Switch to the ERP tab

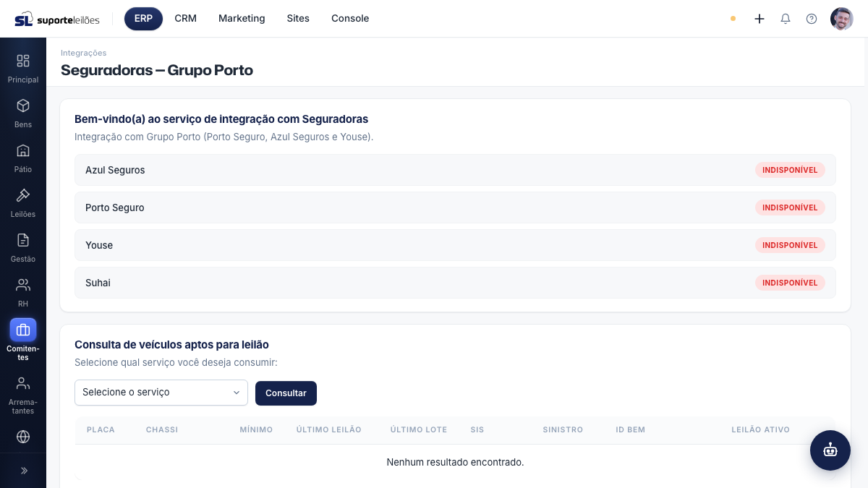(x=143, y=19)
